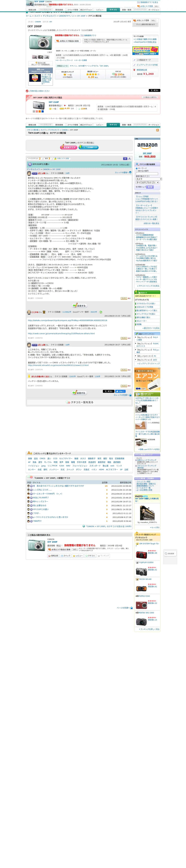186x868 pixels.
Task: Click the ナイスクチコミ count badge
Action: click(x=34, y=158)
